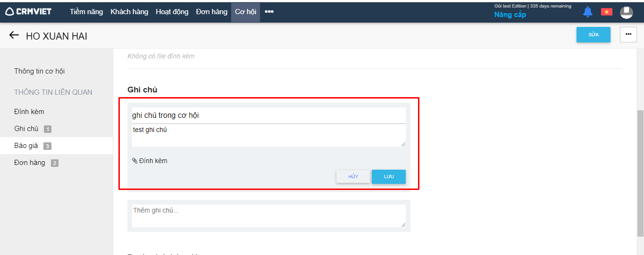
Task: Click the back arrow beside HO XUAN HAI
Action: click(x=14, y=35)
